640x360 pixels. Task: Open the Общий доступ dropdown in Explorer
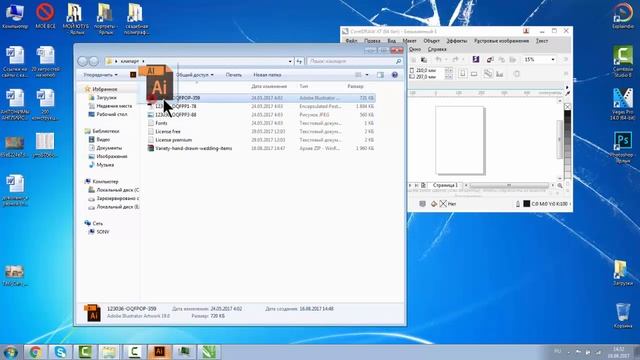point(194,75)
